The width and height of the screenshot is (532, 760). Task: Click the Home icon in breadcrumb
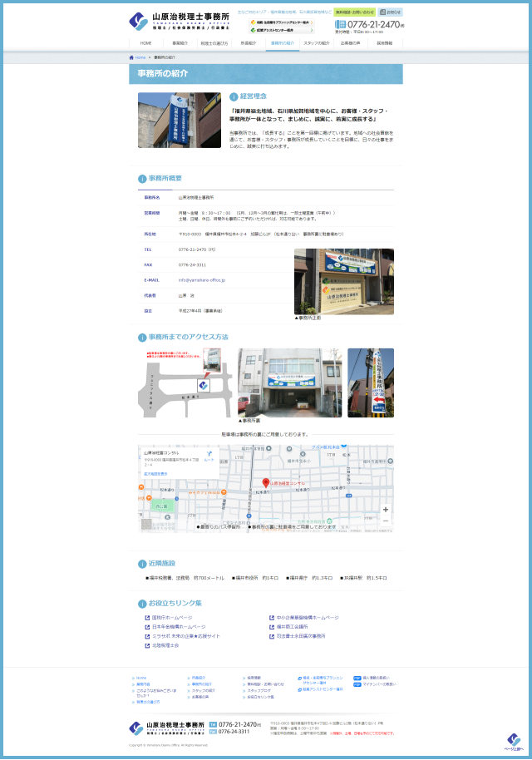131,57
